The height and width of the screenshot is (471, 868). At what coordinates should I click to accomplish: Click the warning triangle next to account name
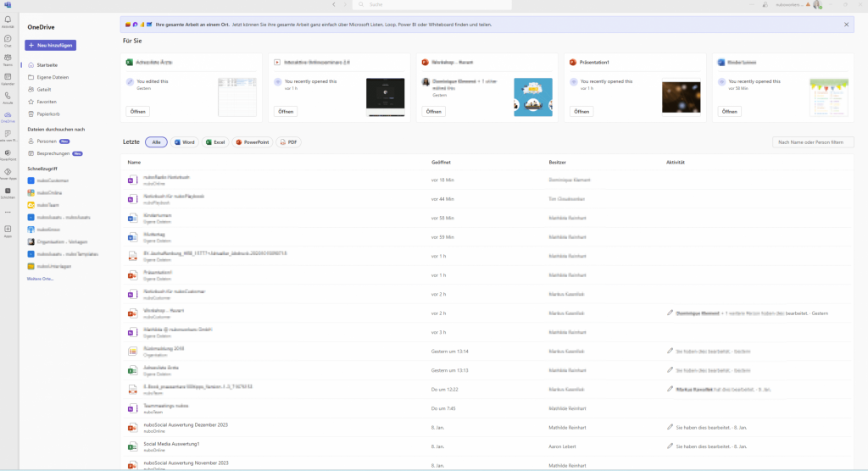tap(808, 4)
